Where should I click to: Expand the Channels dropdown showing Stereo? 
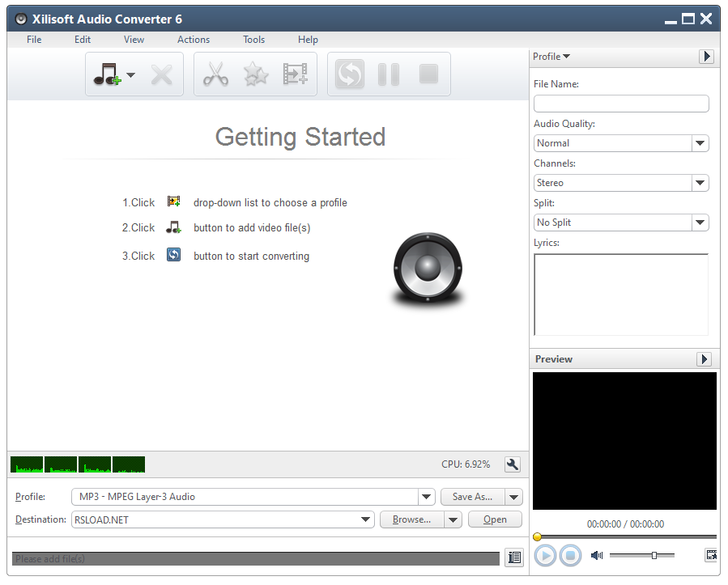700,183
